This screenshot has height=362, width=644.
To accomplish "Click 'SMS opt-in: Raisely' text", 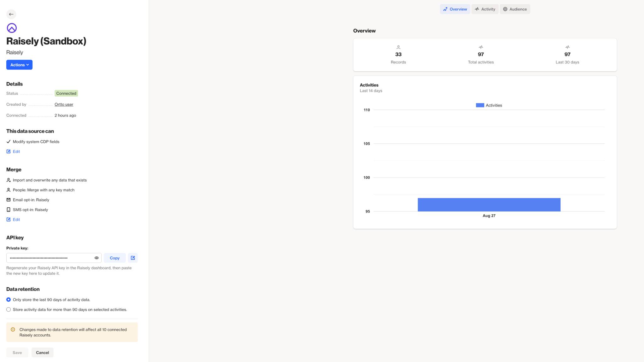I will pyautogui.click(x=31, y=210).
